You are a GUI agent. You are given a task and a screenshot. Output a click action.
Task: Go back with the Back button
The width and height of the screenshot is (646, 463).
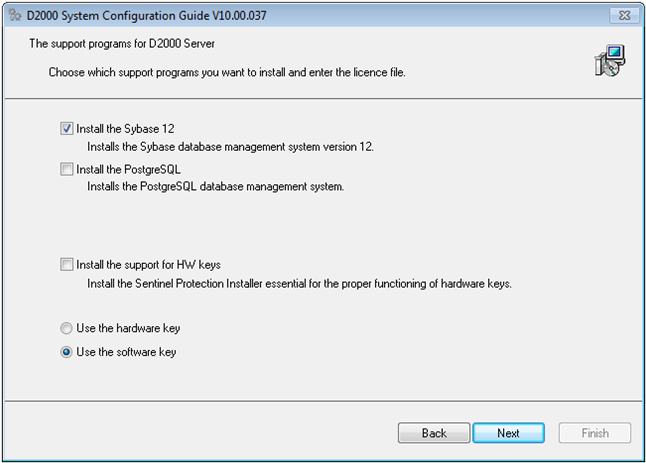434,433
